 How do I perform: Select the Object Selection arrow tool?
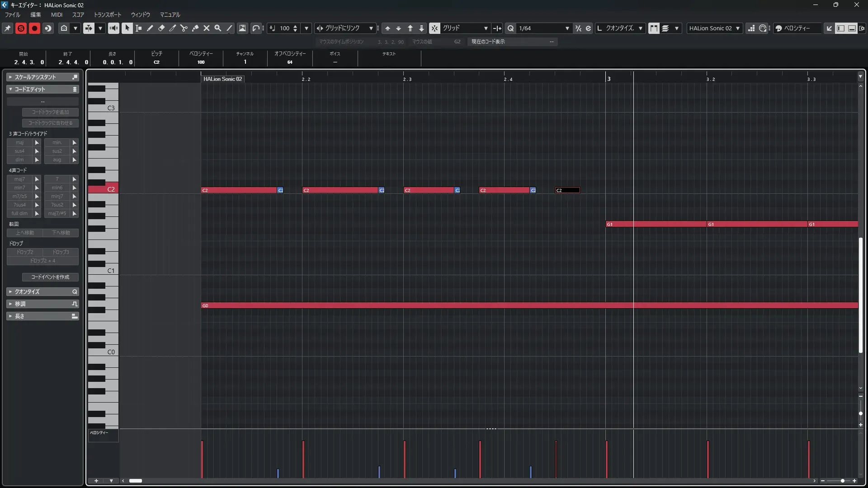click(x=127, y=28)
